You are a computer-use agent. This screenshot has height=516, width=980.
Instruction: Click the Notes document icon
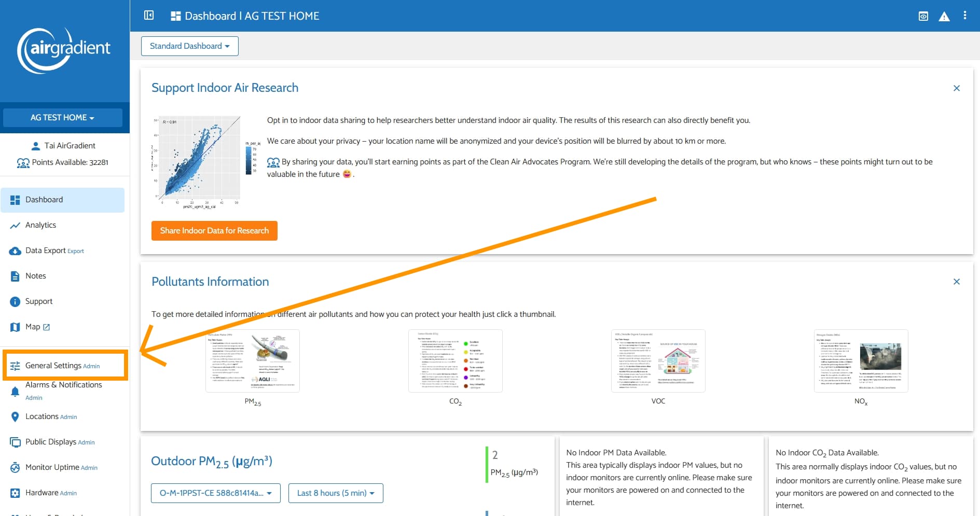pos(15,276)
